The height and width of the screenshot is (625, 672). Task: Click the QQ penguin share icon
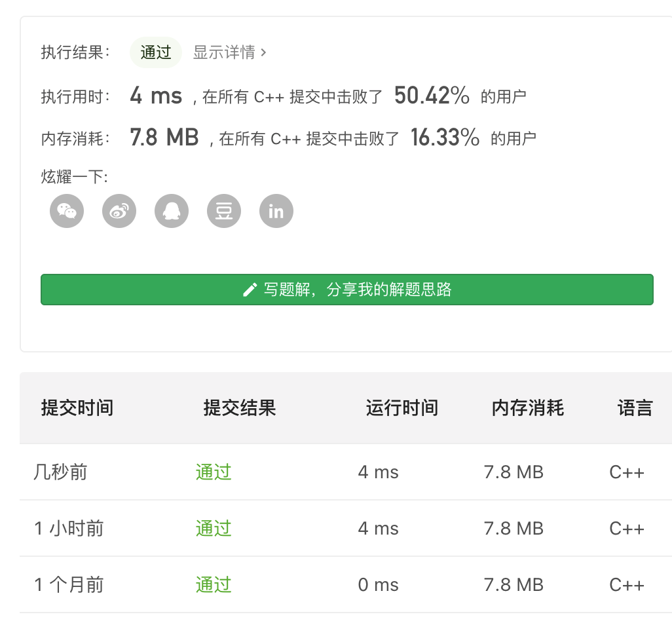tap(172, 211)
